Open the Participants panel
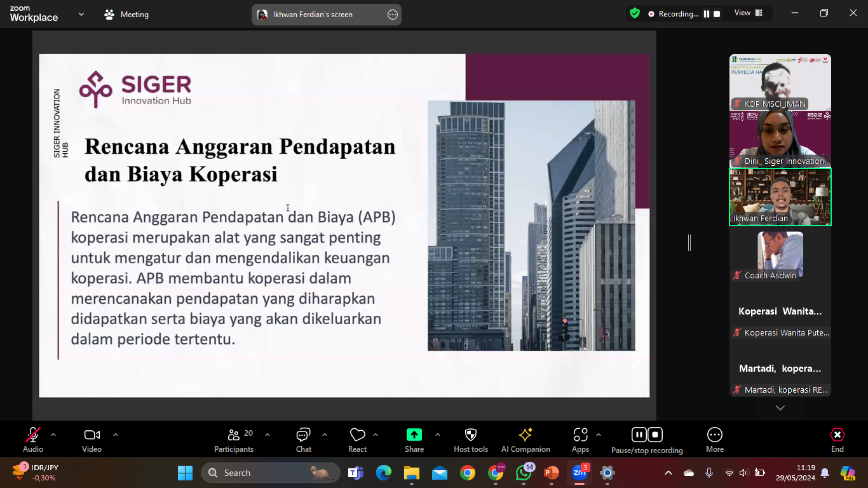The height and width of the screenshot is (488, 868). coord(234,440)
